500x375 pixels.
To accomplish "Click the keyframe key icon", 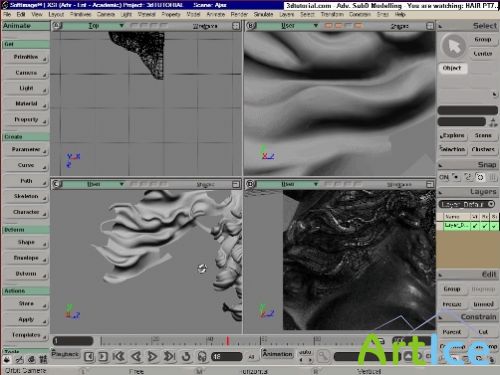I will (x=323, y=357).
